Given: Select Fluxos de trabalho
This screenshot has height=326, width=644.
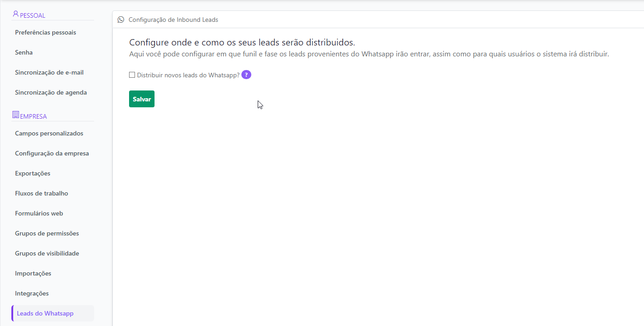Looking at the screenshot, I should tap(41, 194).
